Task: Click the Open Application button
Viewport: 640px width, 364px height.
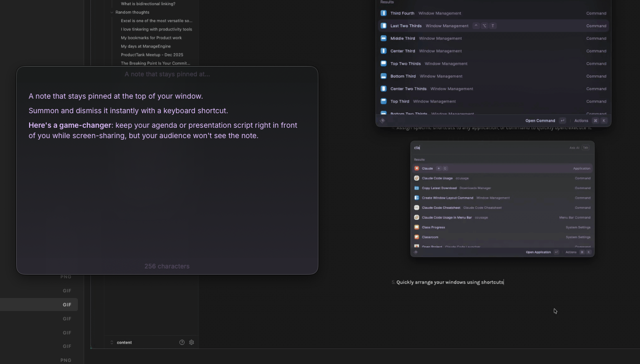Action: (538, 252)
